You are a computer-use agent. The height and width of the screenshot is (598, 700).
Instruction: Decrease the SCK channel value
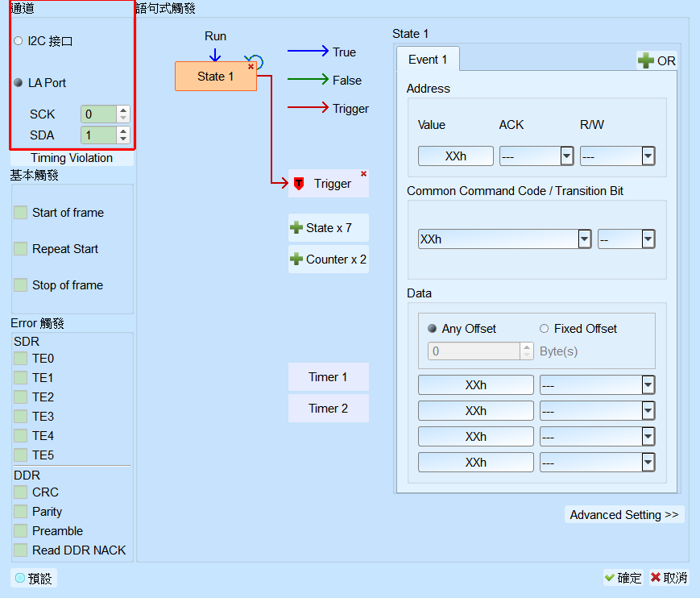tap(123, 118)
